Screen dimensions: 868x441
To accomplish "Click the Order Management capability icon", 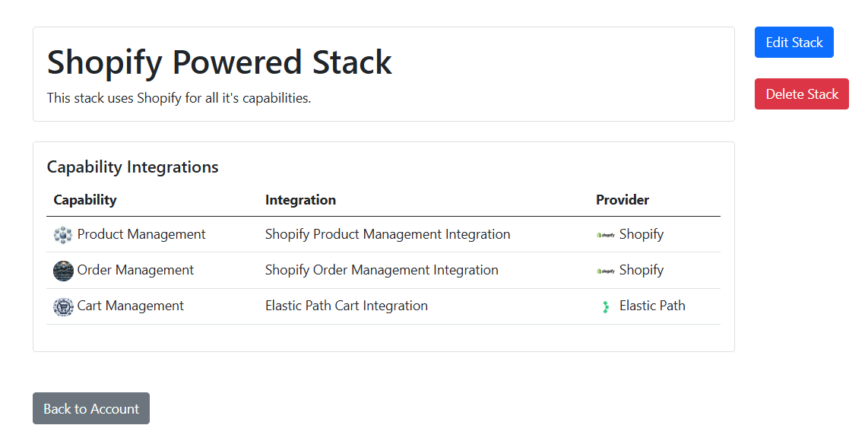I will [x=63, y=271].
